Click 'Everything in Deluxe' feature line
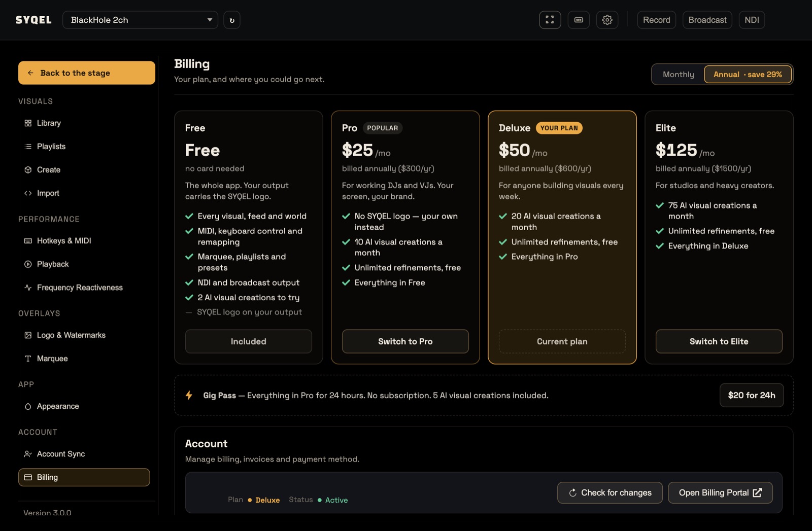This screenshot has width=812, height=531. coord(708,246)
